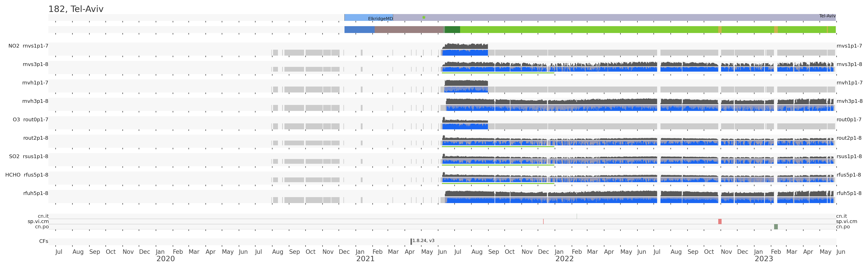
Task: Click the green block in the cn.po row
Action: point(776,227)
